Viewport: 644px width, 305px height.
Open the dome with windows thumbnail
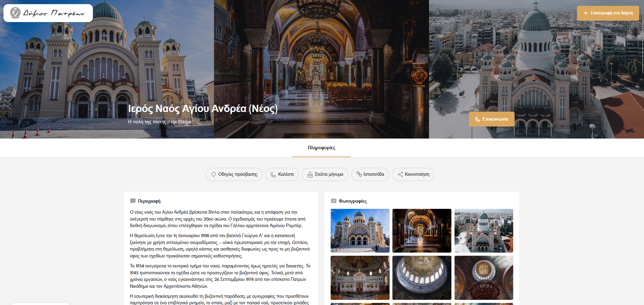click(422, 277)
